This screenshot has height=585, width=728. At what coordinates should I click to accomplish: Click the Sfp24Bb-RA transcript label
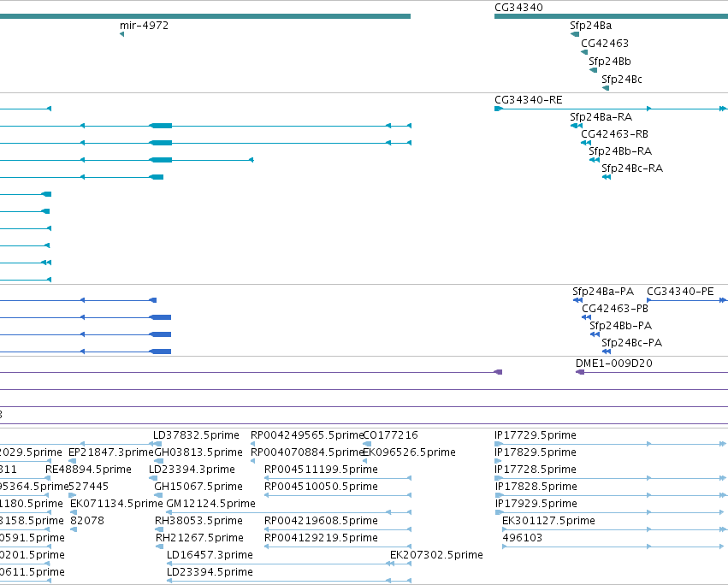coord(620,151)
